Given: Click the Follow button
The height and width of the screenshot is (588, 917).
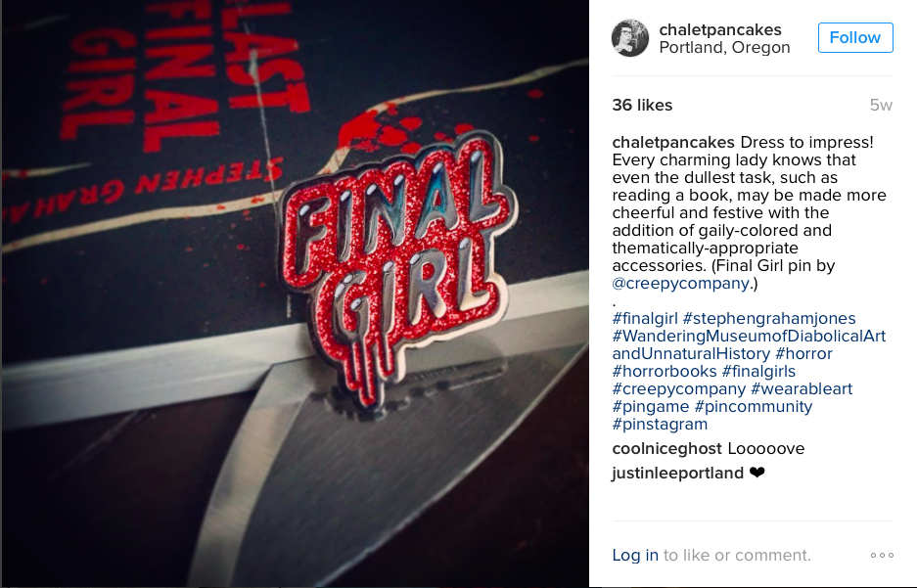Looking at the screenshot, I should coord(855,37).
